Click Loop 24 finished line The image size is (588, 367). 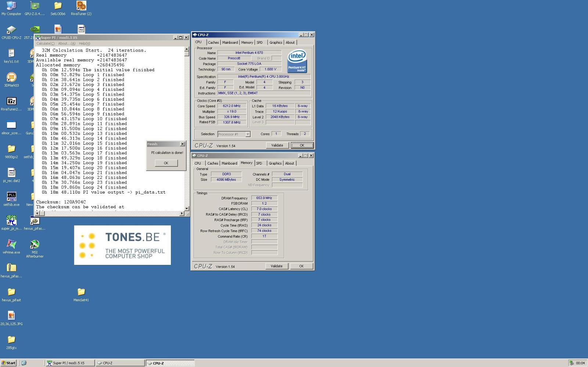coord(84,187)
